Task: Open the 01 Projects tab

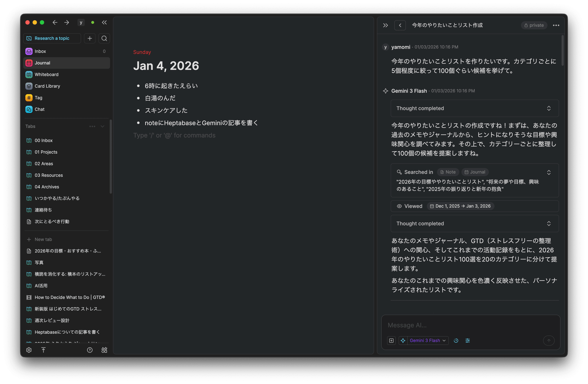Action: 46,152
